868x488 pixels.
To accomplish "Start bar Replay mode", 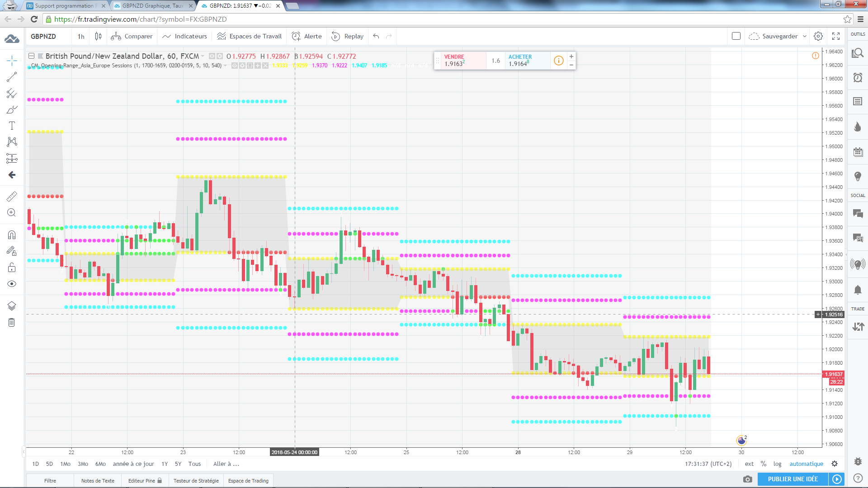I will pyautogui.click(x=347, y=36).
